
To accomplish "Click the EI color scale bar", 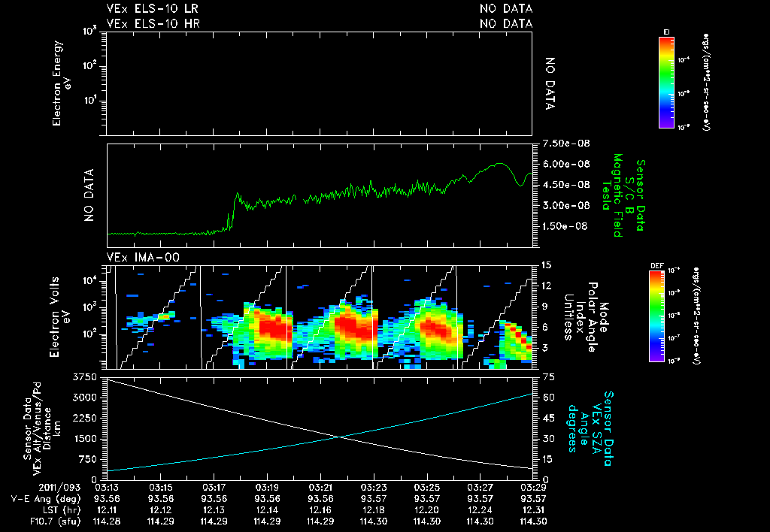I will (x=666, y=83).
